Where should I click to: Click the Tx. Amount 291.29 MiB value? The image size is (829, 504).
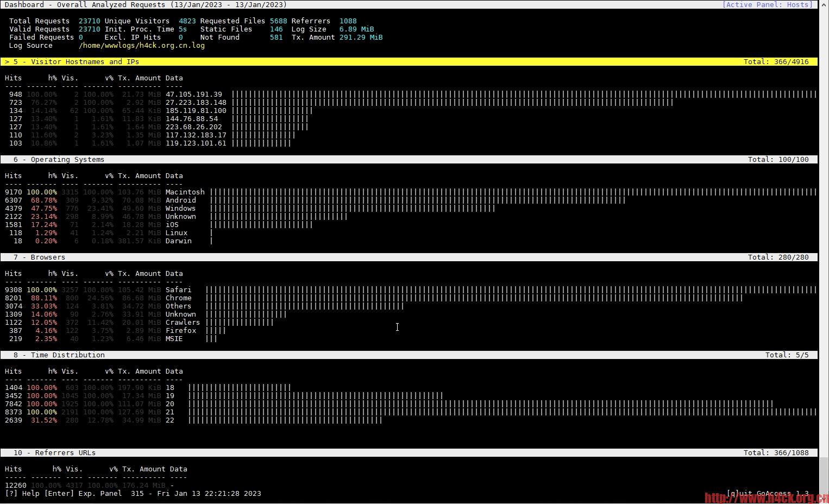coord(361,37)
